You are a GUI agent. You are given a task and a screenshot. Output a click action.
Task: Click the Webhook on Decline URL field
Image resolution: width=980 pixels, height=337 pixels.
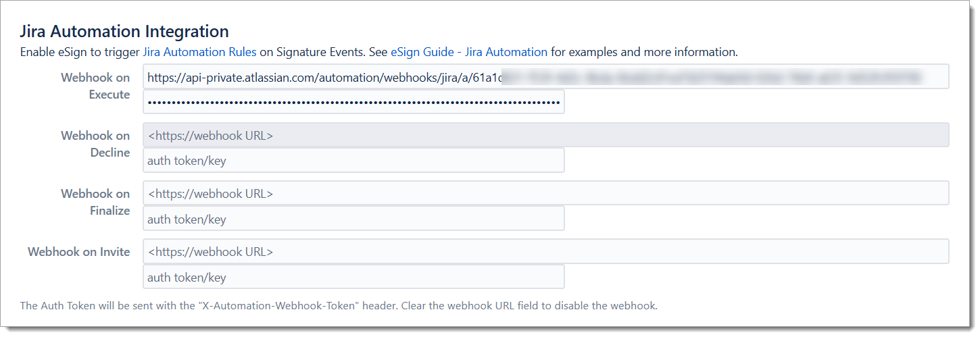point(545,135)
